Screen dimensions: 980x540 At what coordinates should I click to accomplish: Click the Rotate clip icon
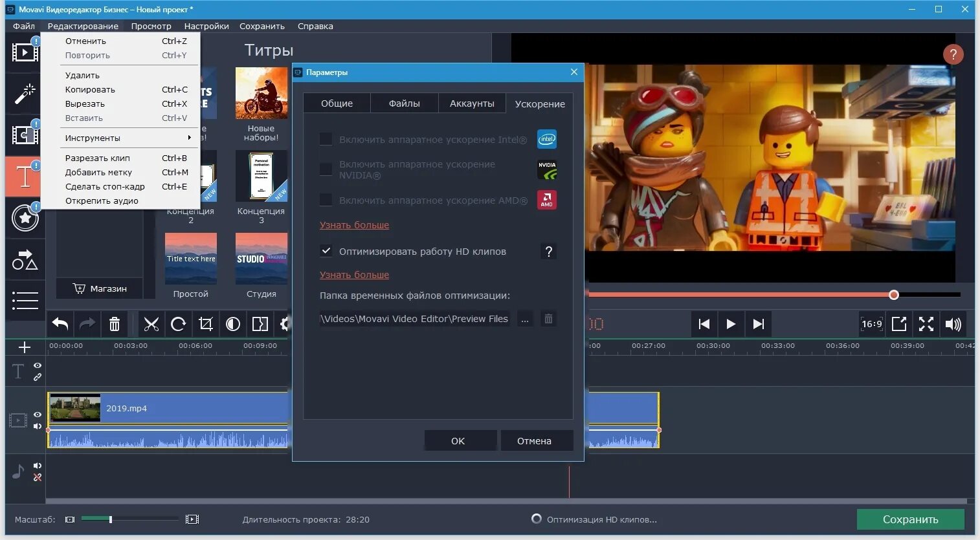click(179, 324)
